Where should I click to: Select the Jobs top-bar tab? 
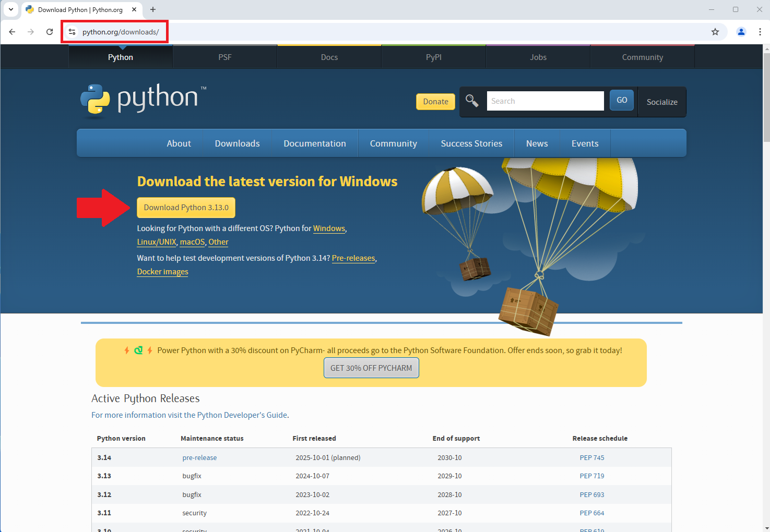(538, 57)
